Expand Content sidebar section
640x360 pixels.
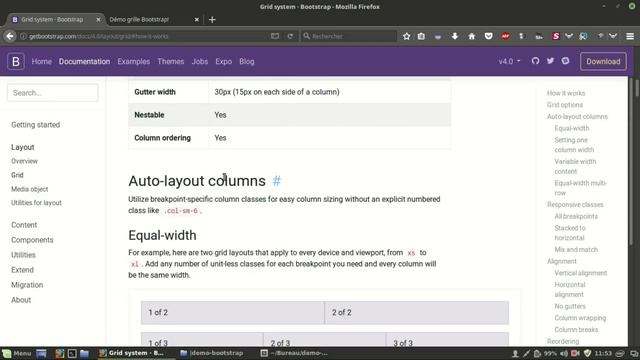(24, 225)
